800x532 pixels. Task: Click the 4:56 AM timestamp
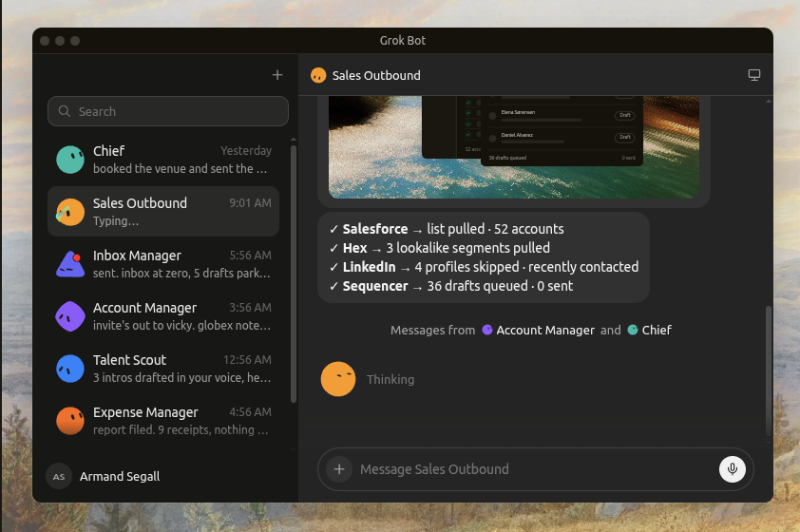tap(250, 412)
